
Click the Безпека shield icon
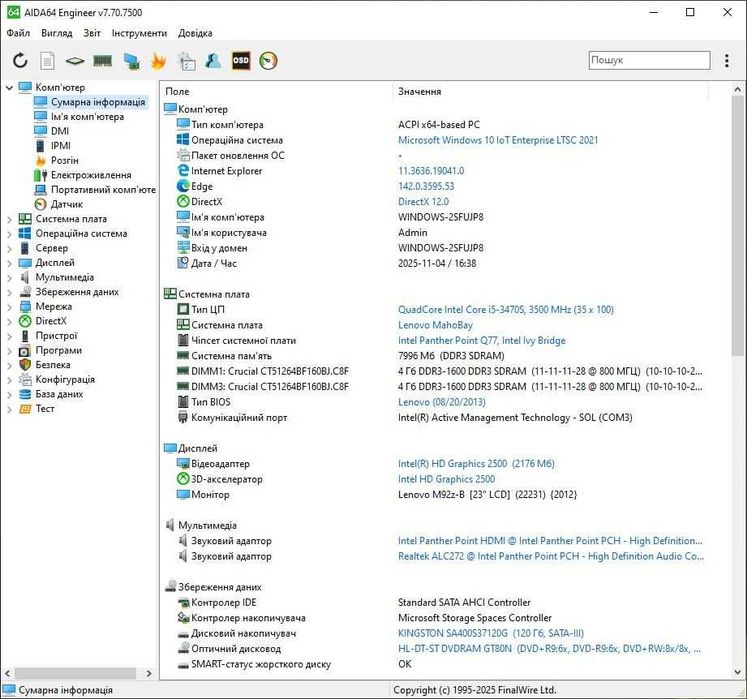click(x=25, y=365)
